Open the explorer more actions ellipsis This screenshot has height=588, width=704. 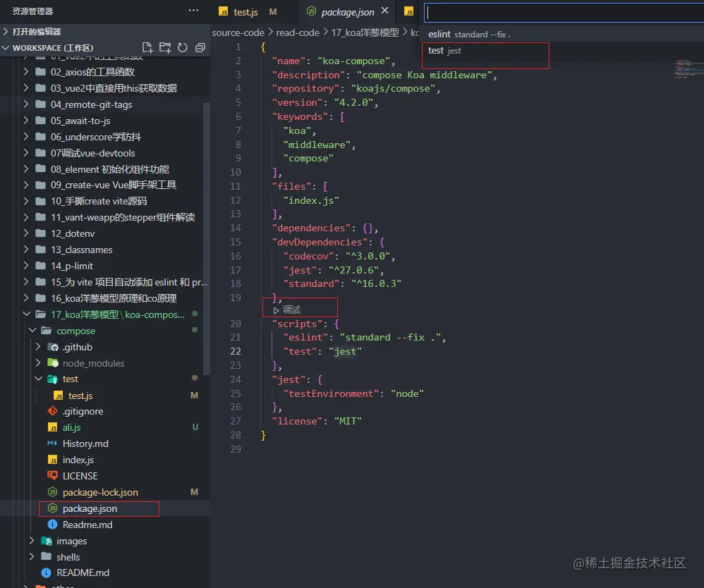click(193, 11)
